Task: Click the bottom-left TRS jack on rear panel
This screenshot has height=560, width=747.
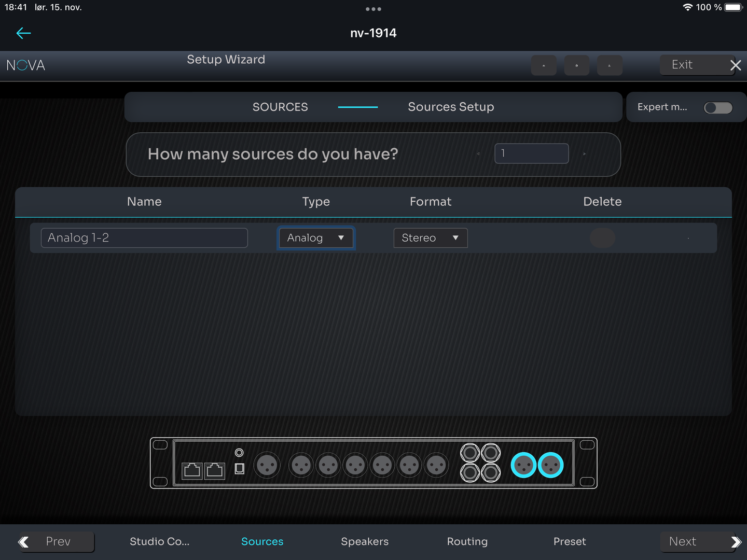Action: 470,472
